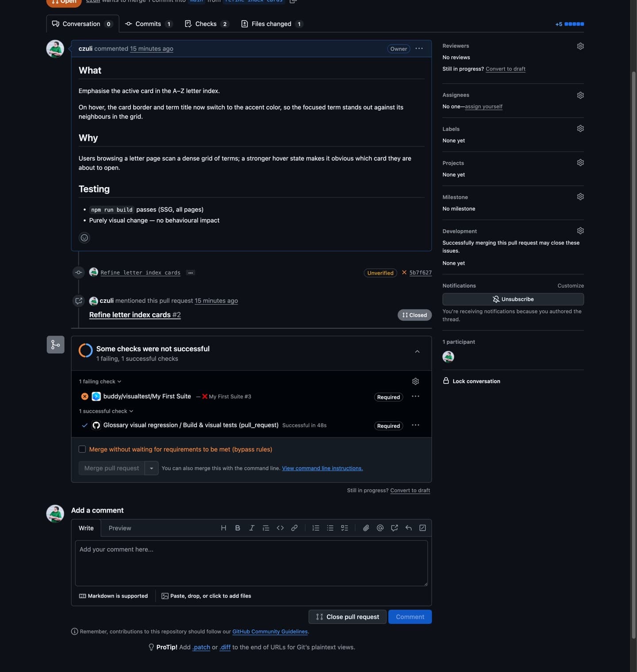Click Customize notifications link
The height and width of the screenshot is (672, 637).
pos(571,286)
